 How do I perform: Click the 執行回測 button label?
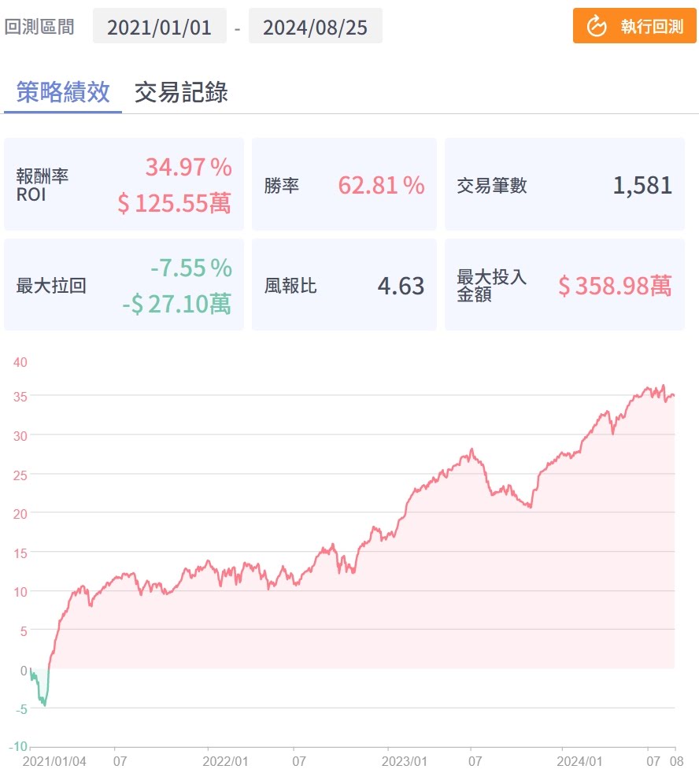(652, 26)
